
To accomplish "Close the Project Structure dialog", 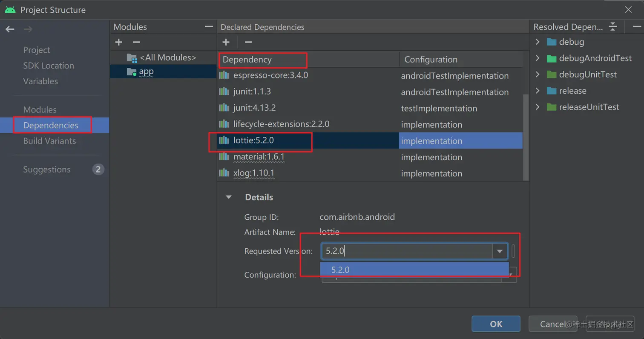I will tap(628, 9).
